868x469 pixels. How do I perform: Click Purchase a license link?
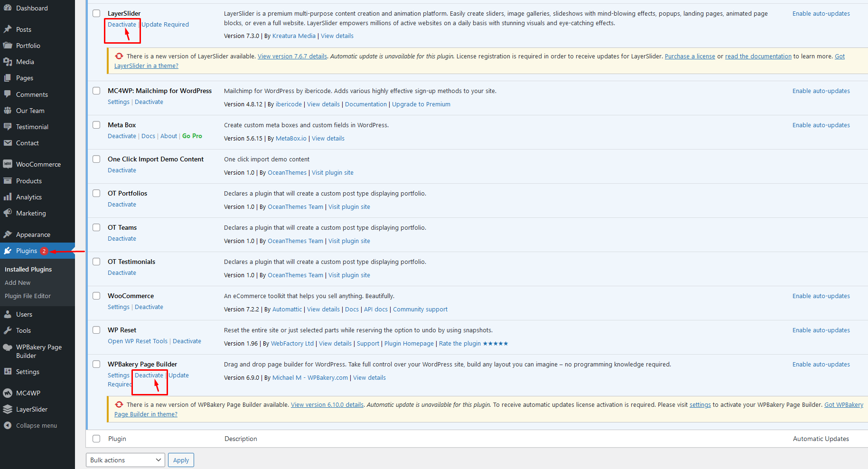[690, 56]
